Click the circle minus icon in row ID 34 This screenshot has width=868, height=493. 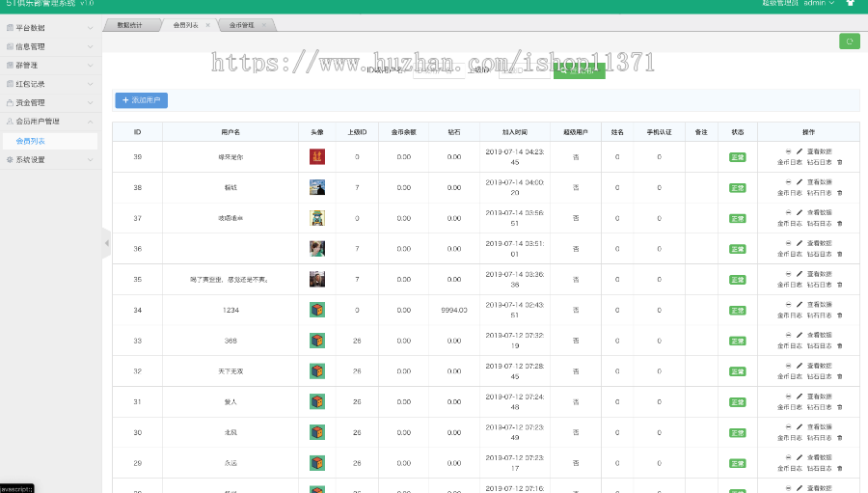pos(788,304)
